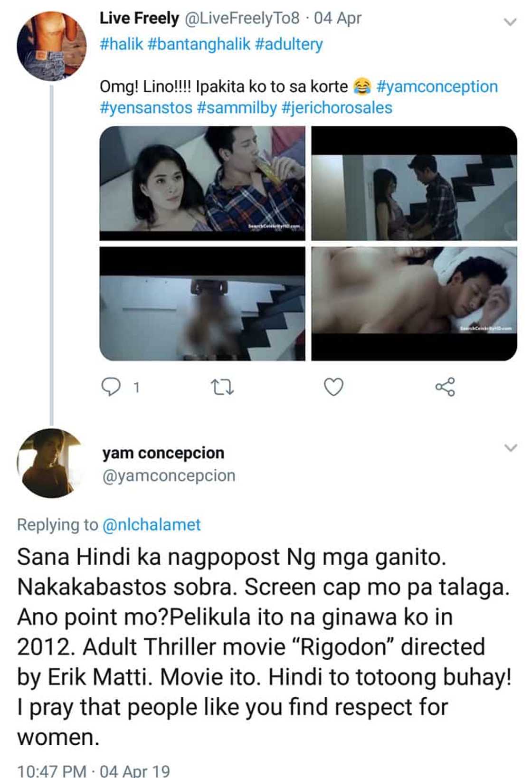The height and width of the screenshot is (778, 532).
Task: Open the #yamconception hashtag
Action: pyautogui.click(x=437, y=87)
